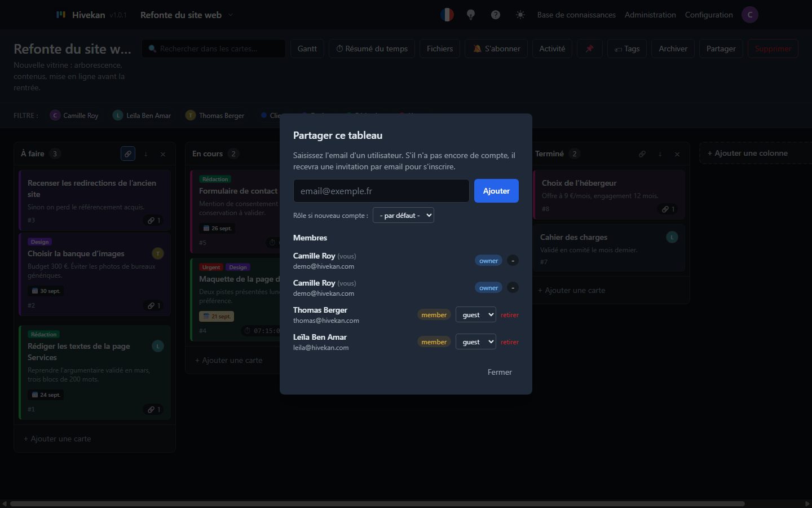Click Ajouter une colonne
This screenshot has height=508, width=812.
756,153
